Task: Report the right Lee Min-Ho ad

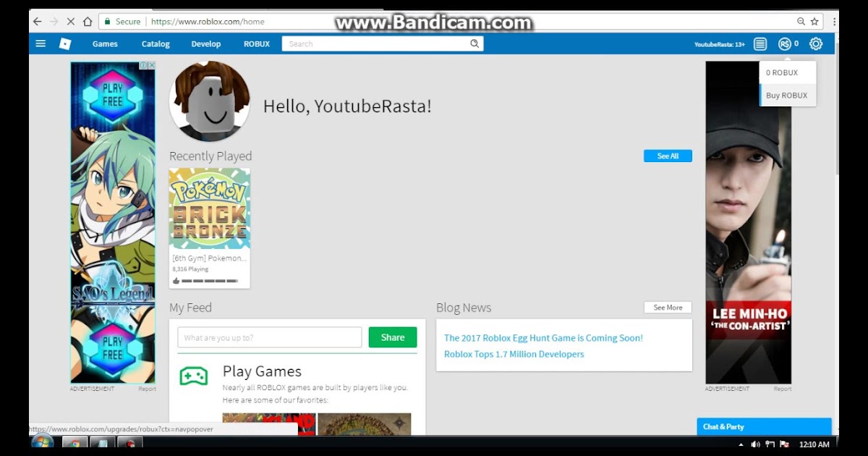Action: [783, 389]
